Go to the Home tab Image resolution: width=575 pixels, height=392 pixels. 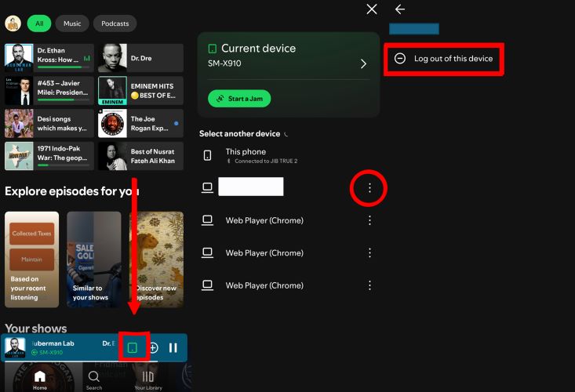coord(39,380)
